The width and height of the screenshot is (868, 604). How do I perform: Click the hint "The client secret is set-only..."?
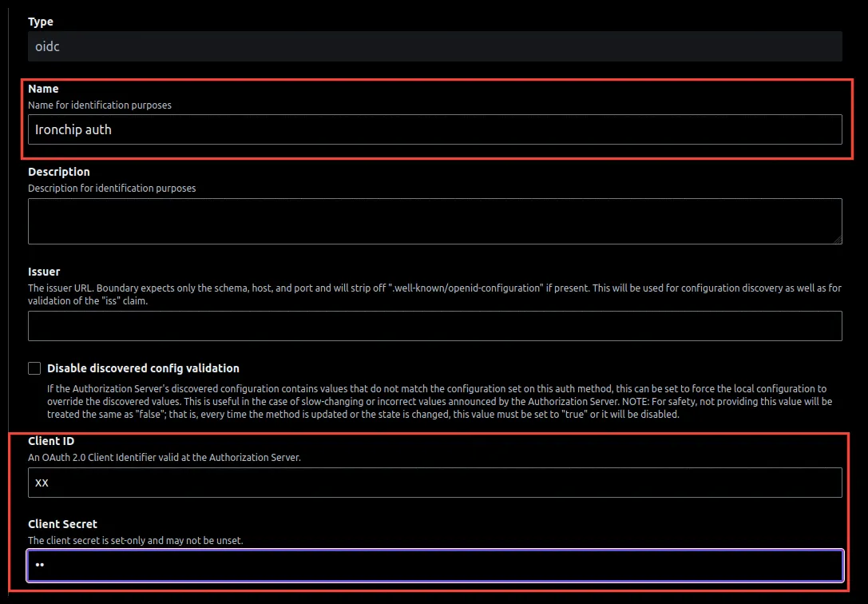pos(136,540)
